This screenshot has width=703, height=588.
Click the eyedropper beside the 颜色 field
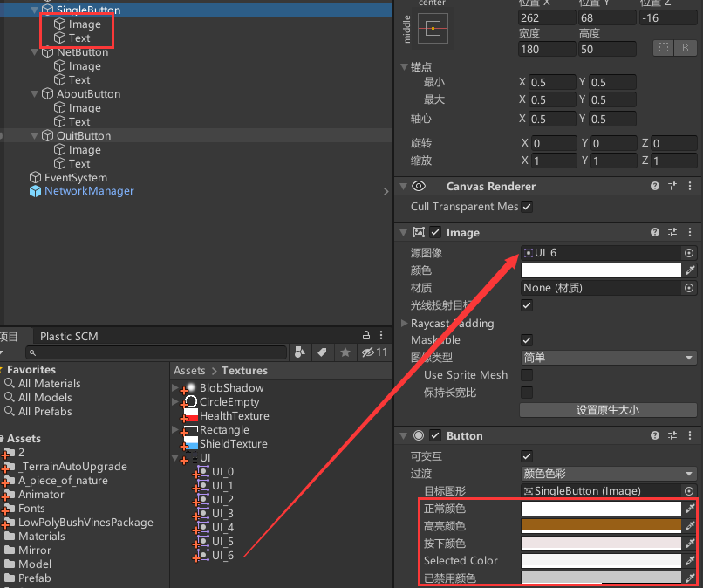point(688,270)
